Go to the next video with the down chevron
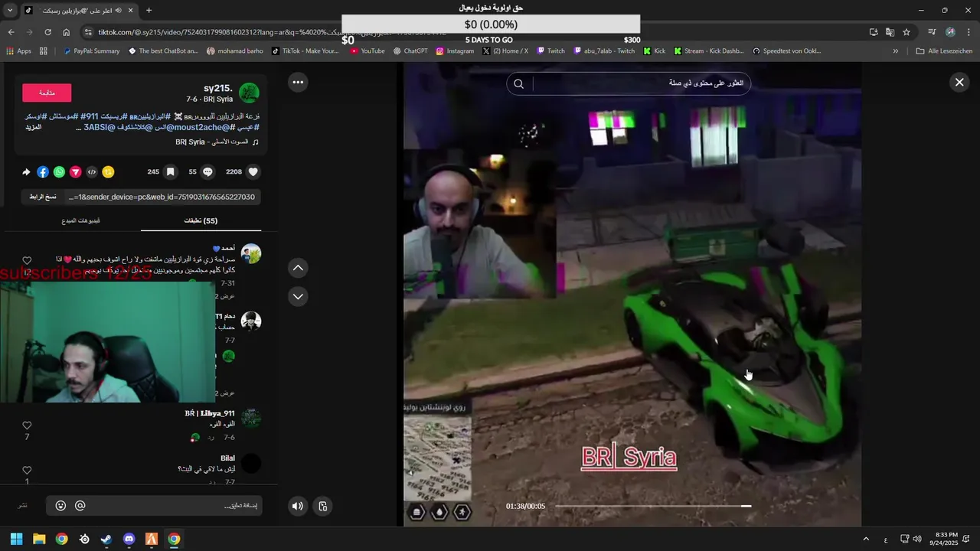The height and width of the screenshot is (551, 980). (298, 296)
